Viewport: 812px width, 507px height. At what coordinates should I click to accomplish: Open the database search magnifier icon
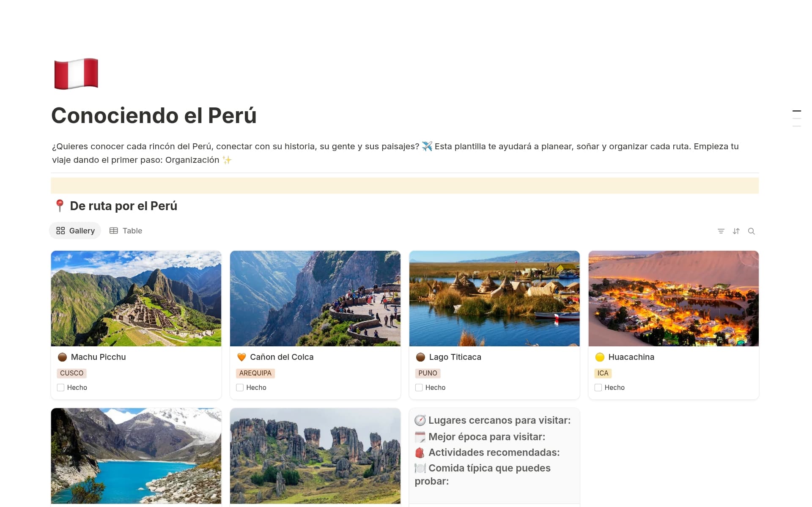752,231
